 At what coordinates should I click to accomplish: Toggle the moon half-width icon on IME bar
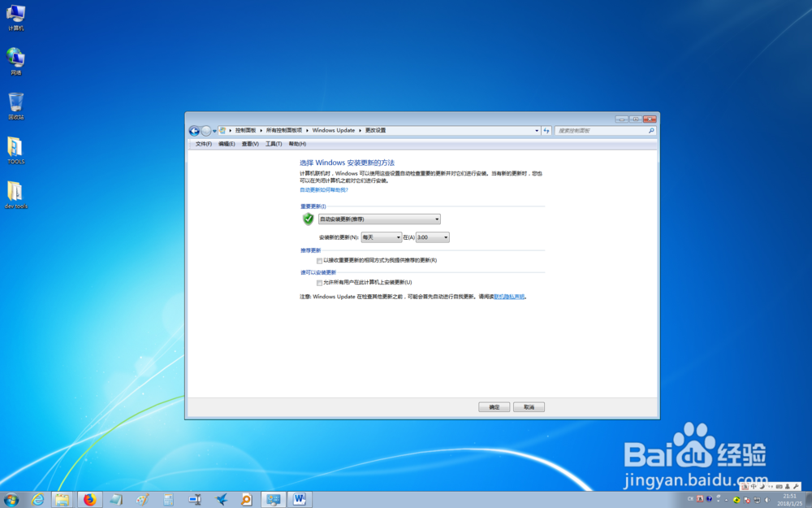coord(762,486)
